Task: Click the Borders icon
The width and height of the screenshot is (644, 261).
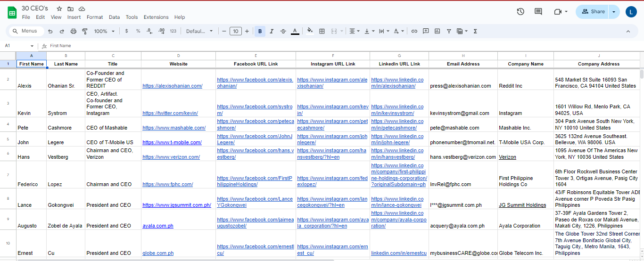Action: 322,31
